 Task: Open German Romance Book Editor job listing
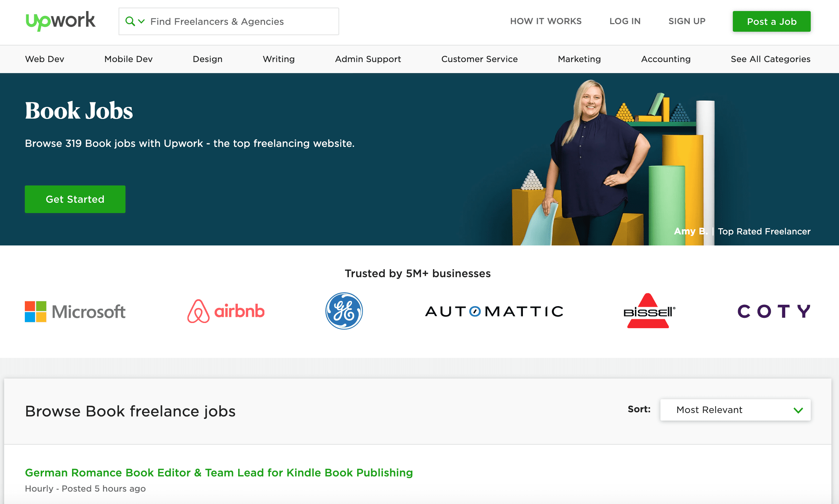click(x=219, y=473)
